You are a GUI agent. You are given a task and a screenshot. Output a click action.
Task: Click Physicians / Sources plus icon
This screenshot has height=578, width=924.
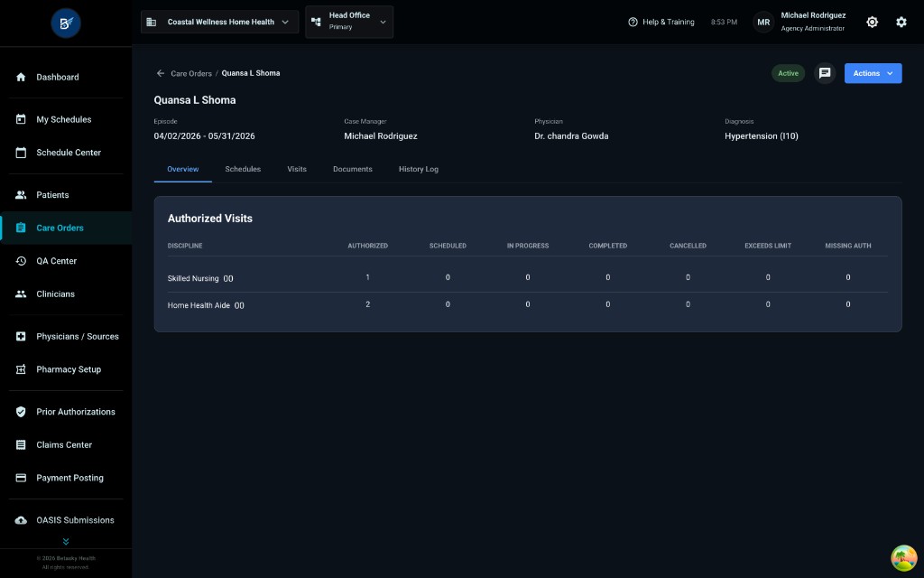coord(21,337)
